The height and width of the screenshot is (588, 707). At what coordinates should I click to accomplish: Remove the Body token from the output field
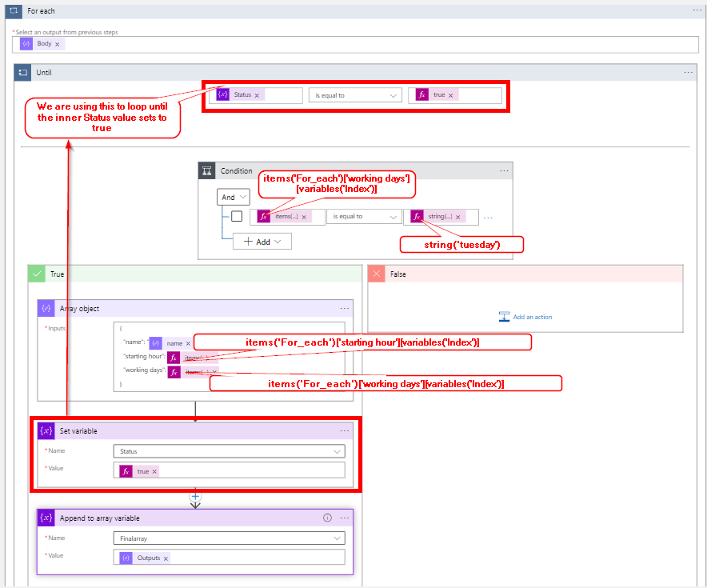tap(58, 44)
